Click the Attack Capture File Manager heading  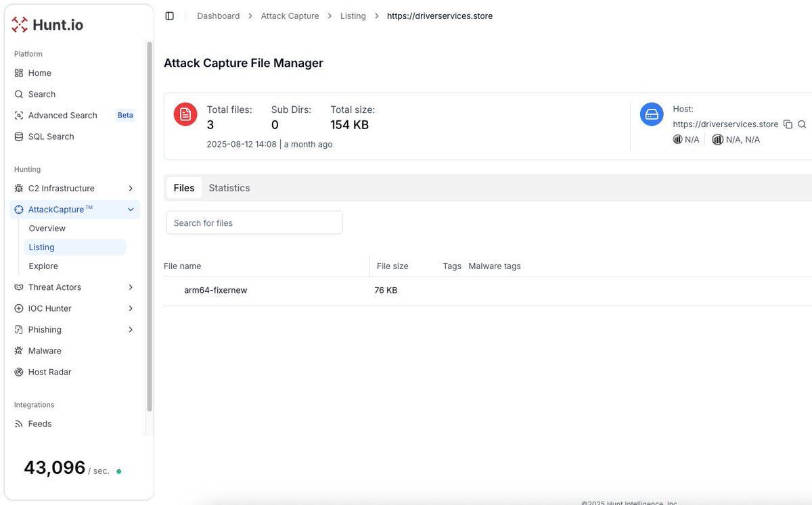click(244, 63)
